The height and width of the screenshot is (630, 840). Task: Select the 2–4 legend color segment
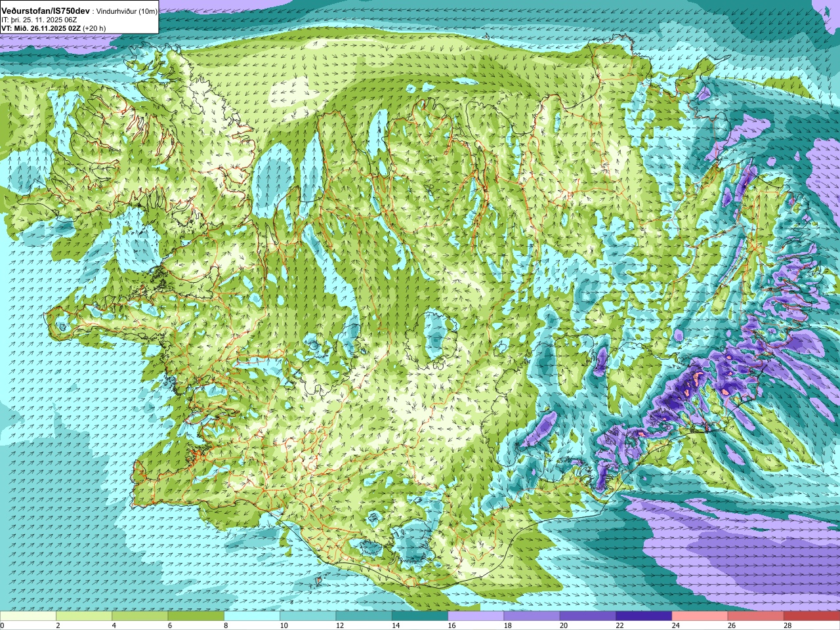tap(84, 616)
